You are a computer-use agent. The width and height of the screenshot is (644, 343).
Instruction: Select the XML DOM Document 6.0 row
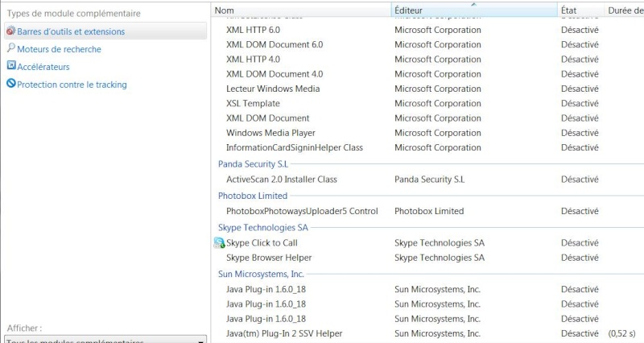click(427, 45)
